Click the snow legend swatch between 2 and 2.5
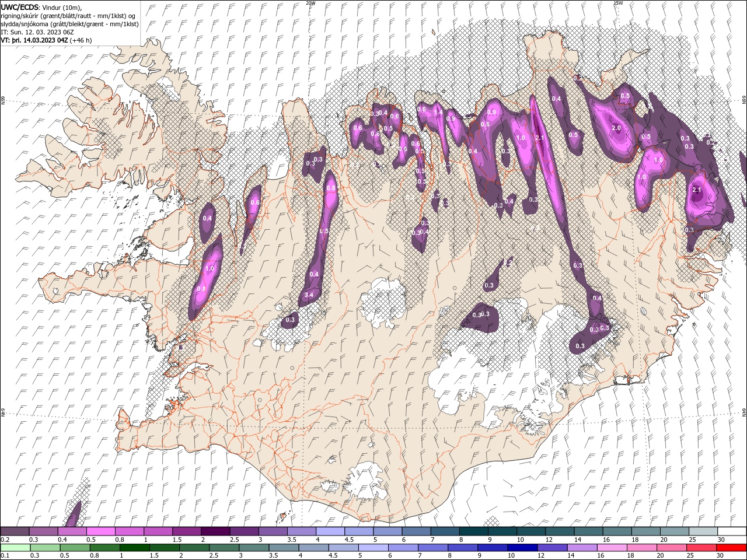The image size is (747, 560). coord(216,531)
